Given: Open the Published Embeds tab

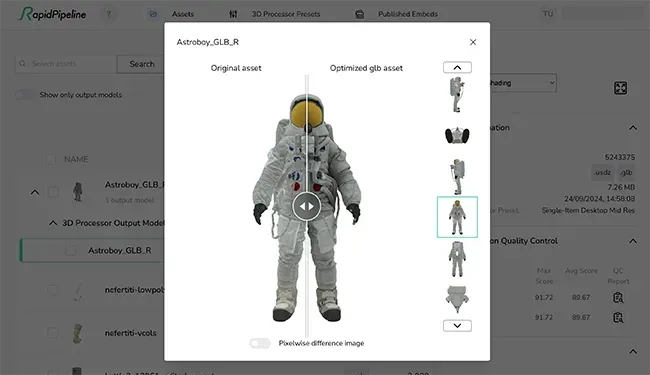Looking at the screenshot, I should (x=407, y=14).
